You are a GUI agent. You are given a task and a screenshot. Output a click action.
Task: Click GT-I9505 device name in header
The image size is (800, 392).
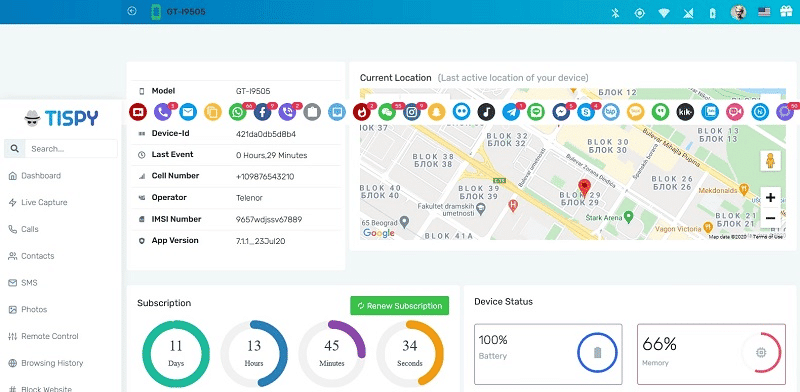(186, 11)
